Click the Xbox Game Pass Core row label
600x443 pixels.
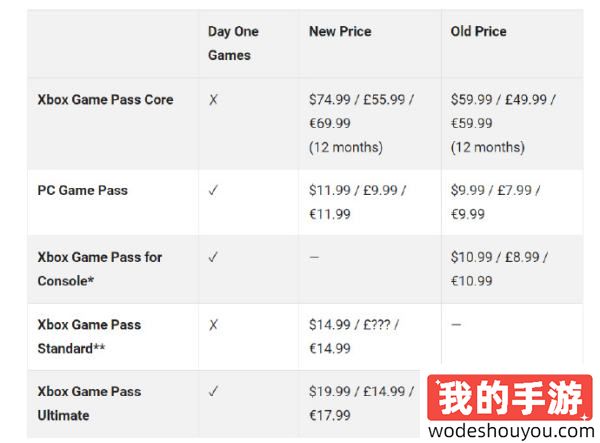105,100
